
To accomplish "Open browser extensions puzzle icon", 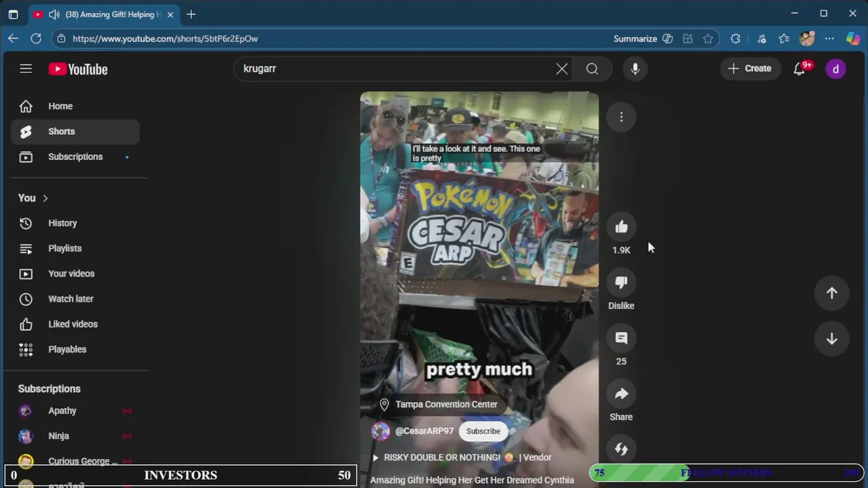I will click(x=736, y=39).
